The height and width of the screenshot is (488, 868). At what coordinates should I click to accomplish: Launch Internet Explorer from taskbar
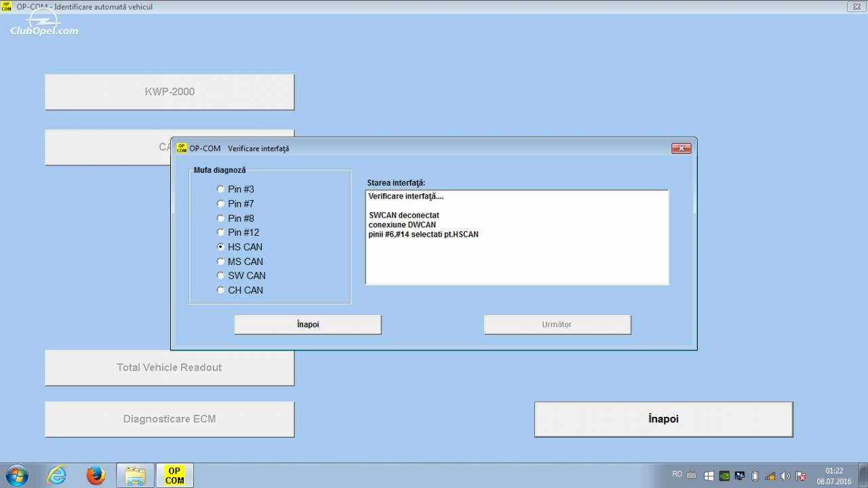(57, 476)
